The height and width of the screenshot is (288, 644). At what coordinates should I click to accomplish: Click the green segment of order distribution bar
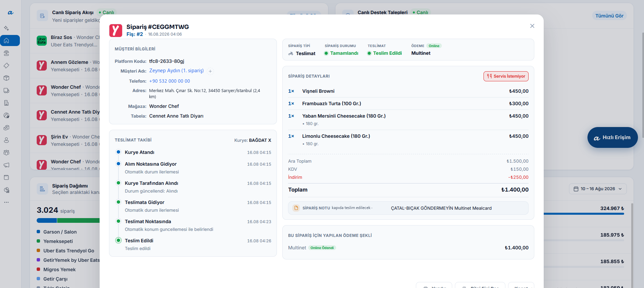(x=78, y=220)
